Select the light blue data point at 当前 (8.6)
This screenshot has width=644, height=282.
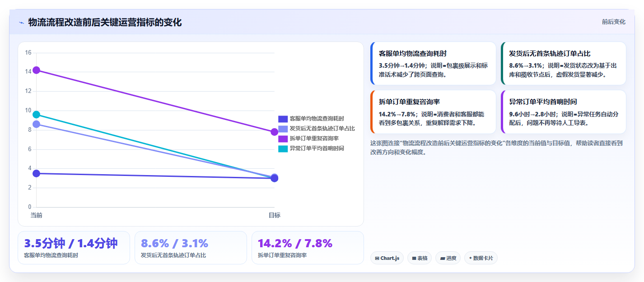tap(36, 124)
